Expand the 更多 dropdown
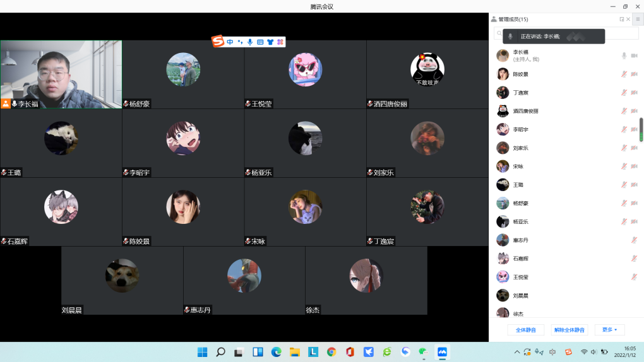 tap(609, 330)
